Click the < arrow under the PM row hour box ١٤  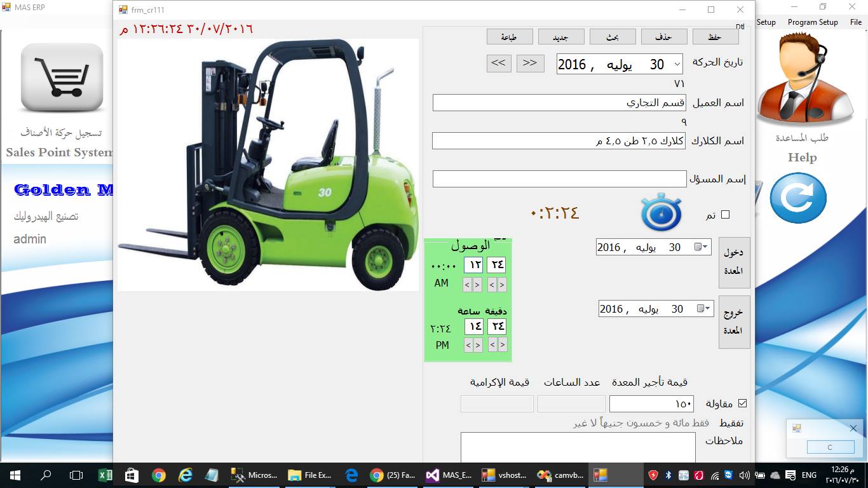pyautogui.click(x=468, y=345)
